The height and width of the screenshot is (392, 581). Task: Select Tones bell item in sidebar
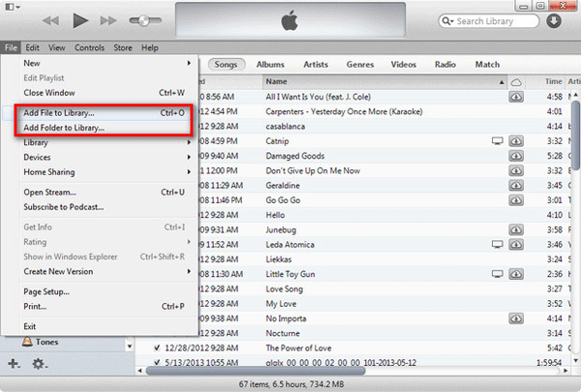pos(40,342)
